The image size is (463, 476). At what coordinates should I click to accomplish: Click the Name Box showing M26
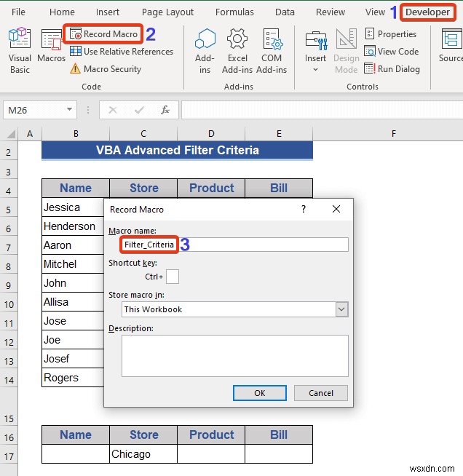tap(33, 110)
